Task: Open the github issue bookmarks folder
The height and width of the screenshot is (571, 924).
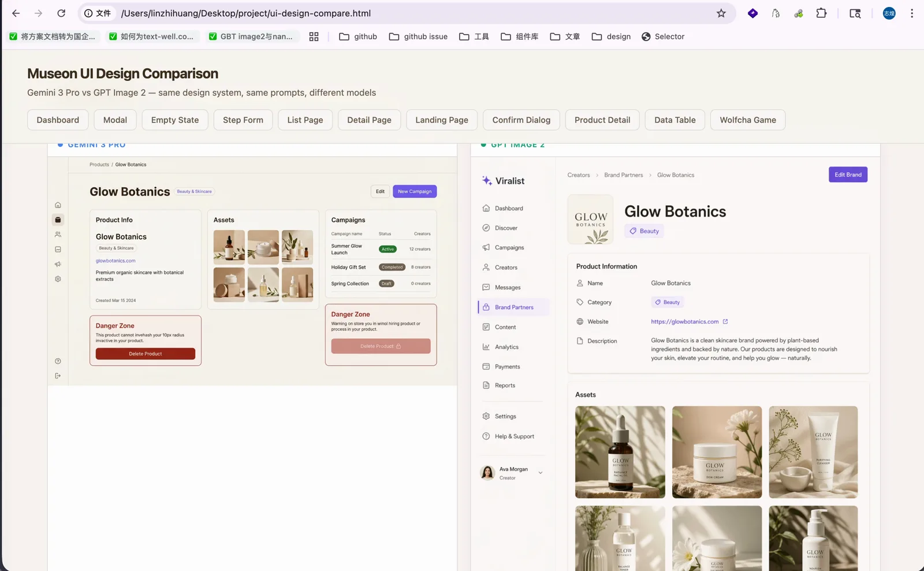Action: pyautogui.click(x=418, y=36)
